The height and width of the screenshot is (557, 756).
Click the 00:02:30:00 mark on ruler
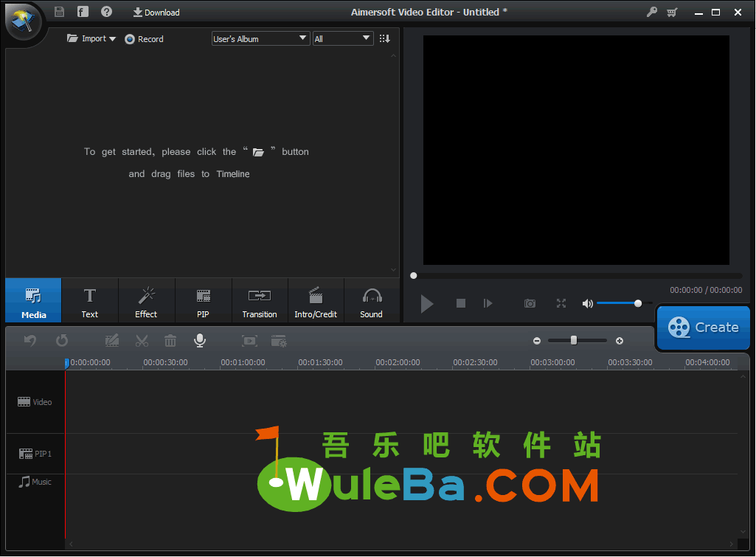coord(475,362)
